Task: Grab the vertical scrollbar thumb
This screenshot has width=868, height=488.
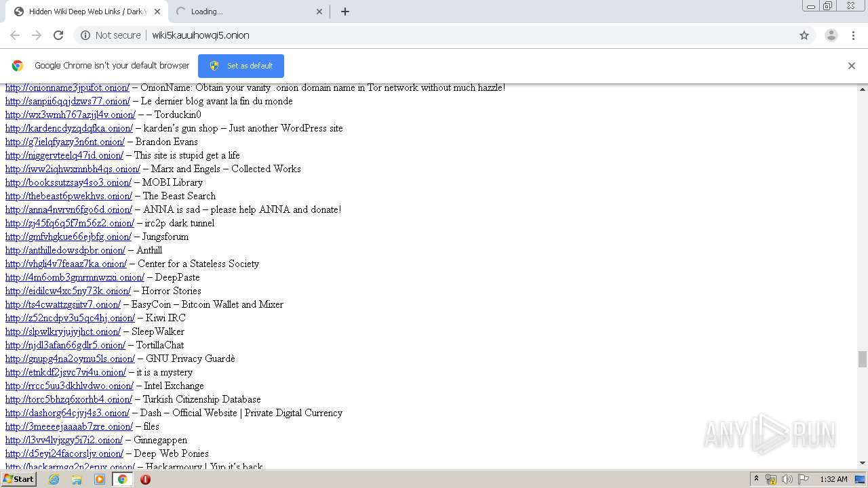Action: coord(863,359)
